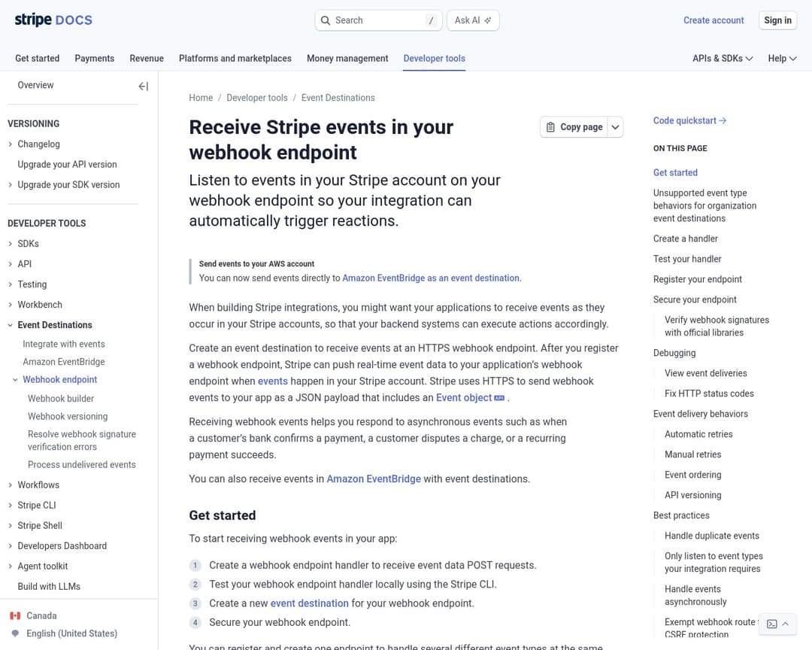Open the Copy page dropdown arrow
This screenshot has width=812, height=650.
click(x=615, y=127)
